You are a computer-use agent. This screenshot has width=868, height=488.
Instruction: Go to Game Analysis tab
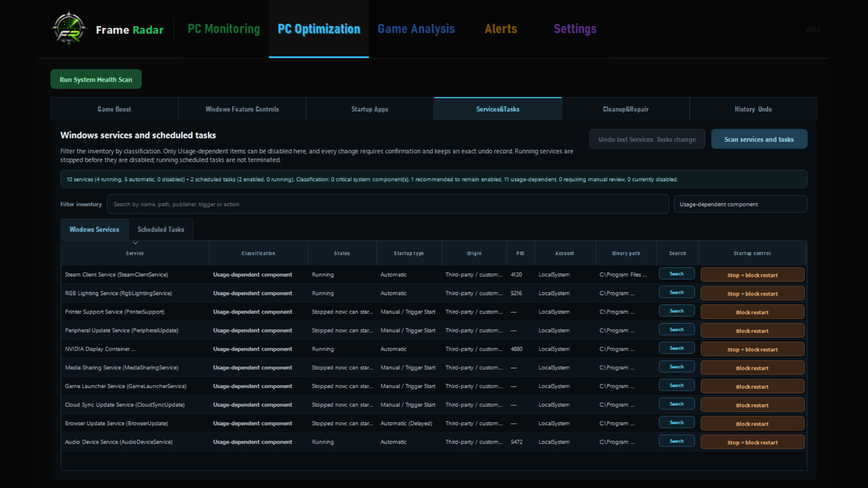click(416, 29)
